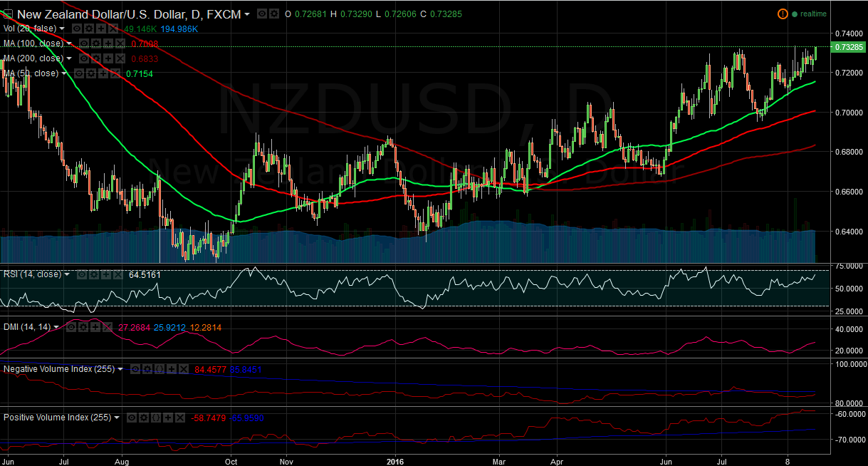Expand the Negative Volume Index (255) dropdown
This screenshot has height=466, width=868.
tap(120, 369)
